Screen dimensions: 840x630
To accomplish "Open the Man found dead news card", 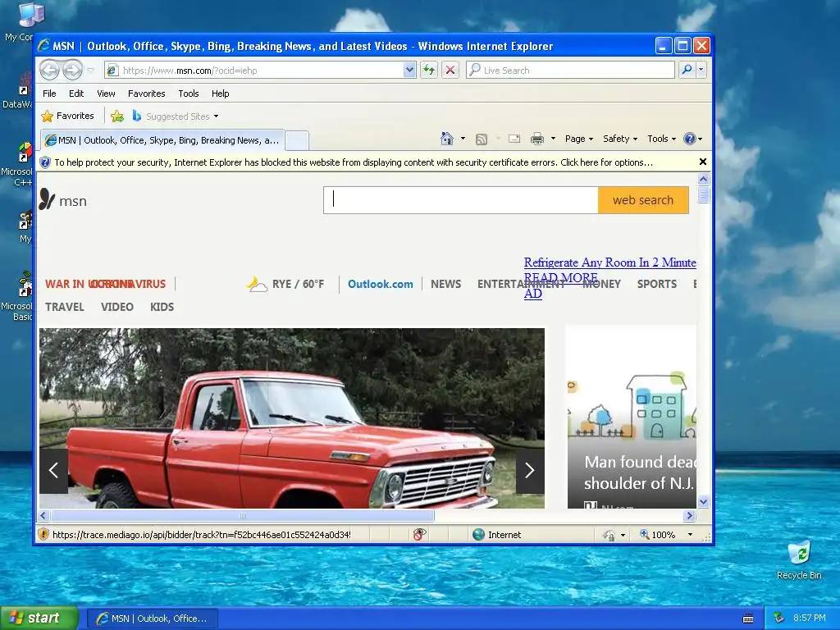I will point(632,417).
